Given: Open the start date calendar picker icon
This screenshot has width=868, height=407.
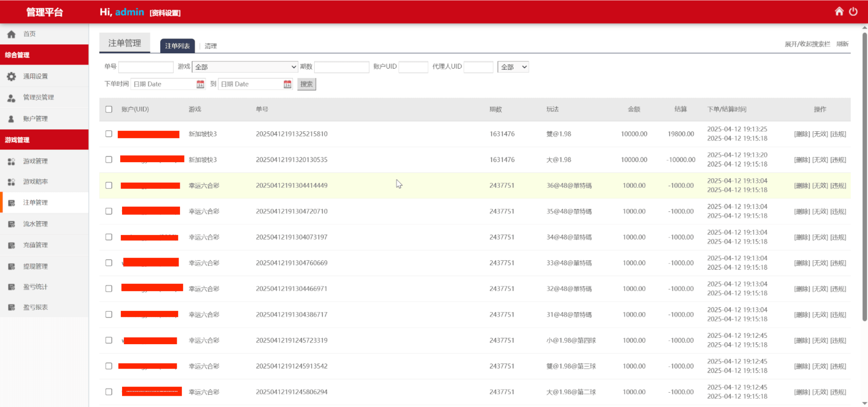Looking at the screenshot, I should pyautogui.click(x=200, y=84).
